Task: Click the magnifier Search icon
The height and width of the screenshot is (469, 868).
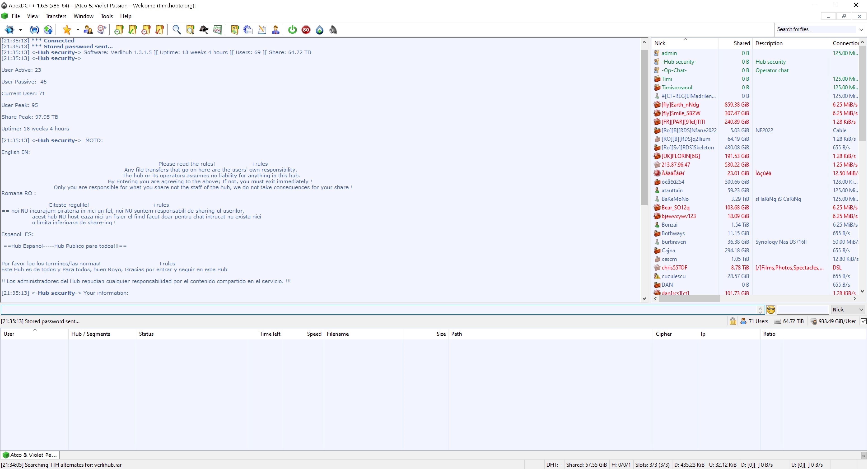Action: 176,30
